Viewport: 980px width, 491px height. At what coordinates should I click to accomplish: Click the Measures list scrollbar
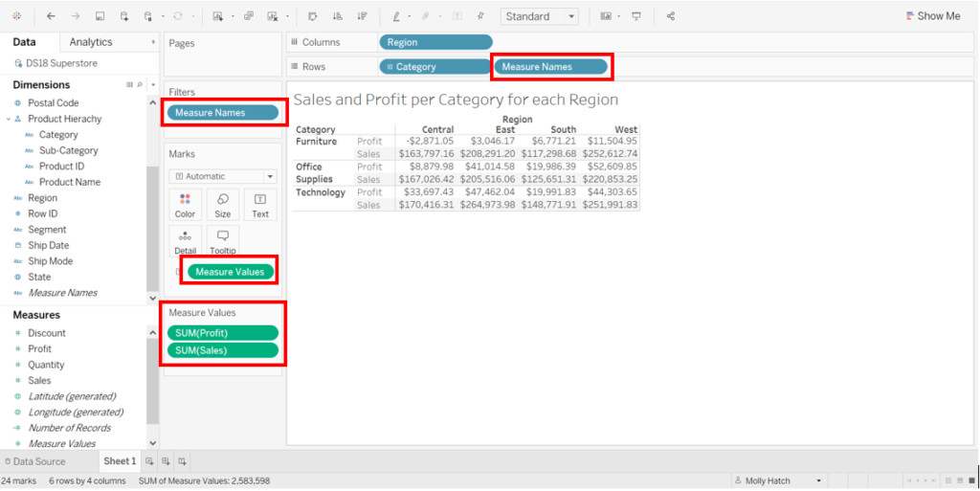tap(152, 381)
